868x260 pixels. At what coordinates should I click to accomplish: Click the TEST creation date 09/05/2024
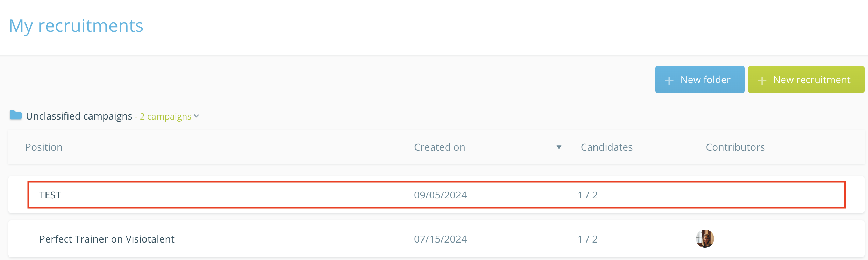coord(440,195)
